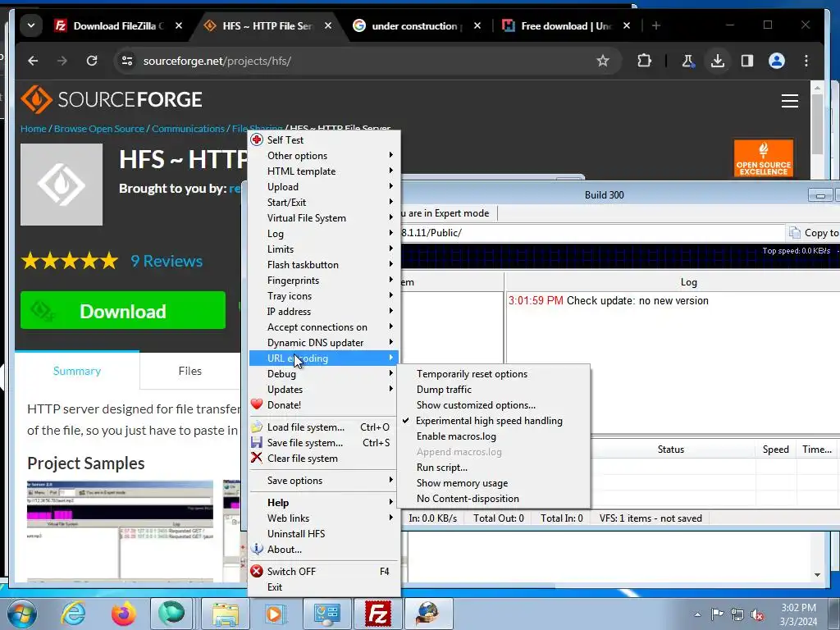The height and width of the screenshot is (630, 840).
Task: Click Copy to clipboard button in HFS
Action: click(814, 232)
